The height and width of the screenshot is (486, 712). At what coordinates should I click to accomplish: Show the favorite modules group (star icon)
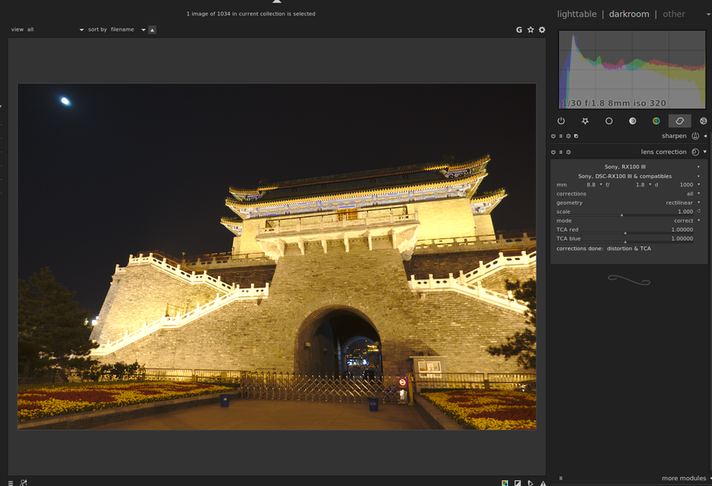tap(585, 121)
